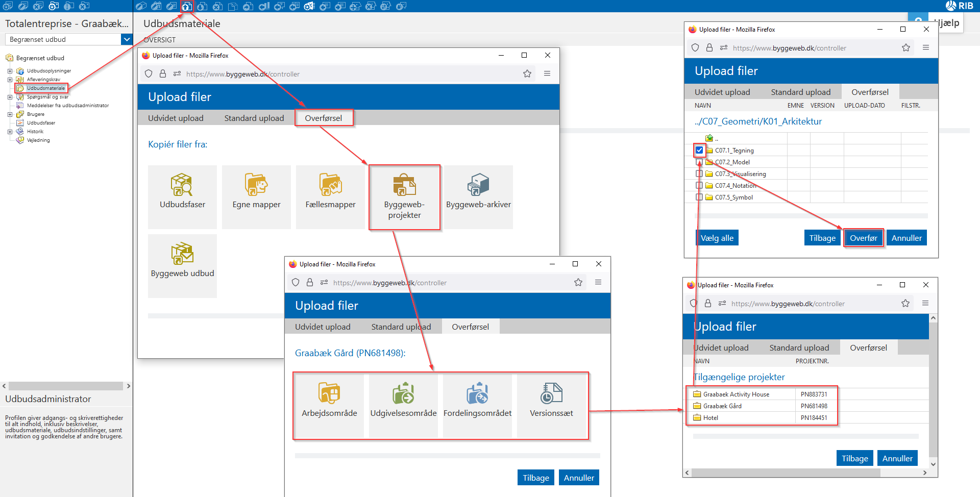Click vertical scrollbar in bottom-right window
This screenshot has width=980, height=497.
coord(933,390)
